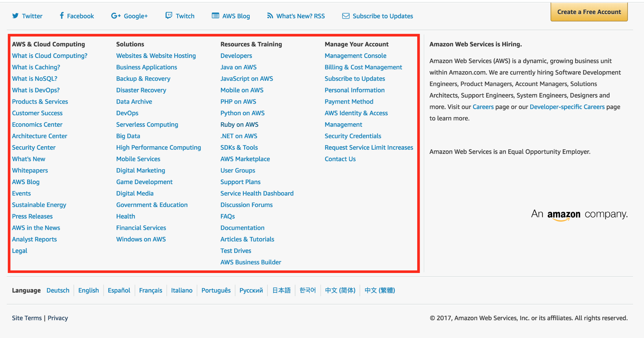This screenshot has width=644, height=338.
Task: Open AWS Business Builder link
Action: click(x=251, y=262)
